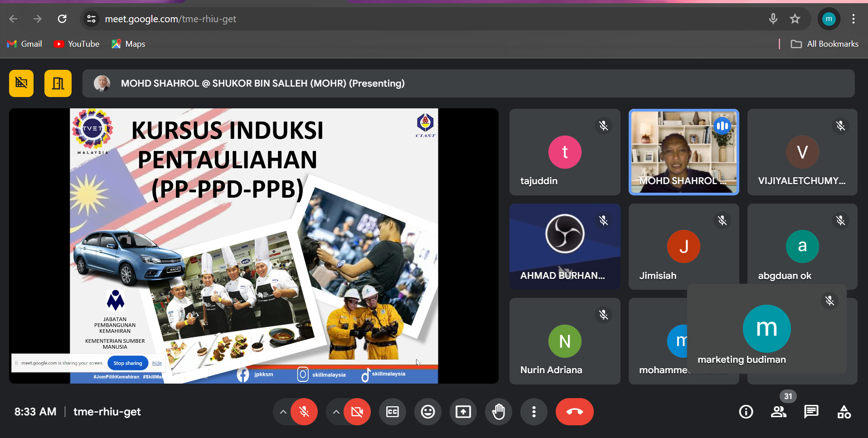The height and width of the screenshot is (438, 868).
Task: Toggle microphone mute button
Action: pos(304,412)
